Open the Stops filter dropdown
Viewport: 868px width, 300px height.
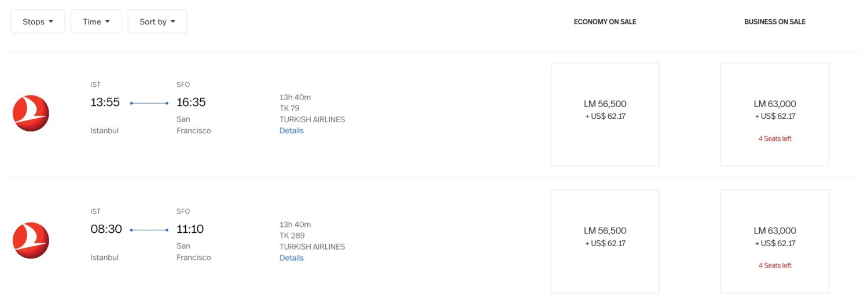(38, 21)
